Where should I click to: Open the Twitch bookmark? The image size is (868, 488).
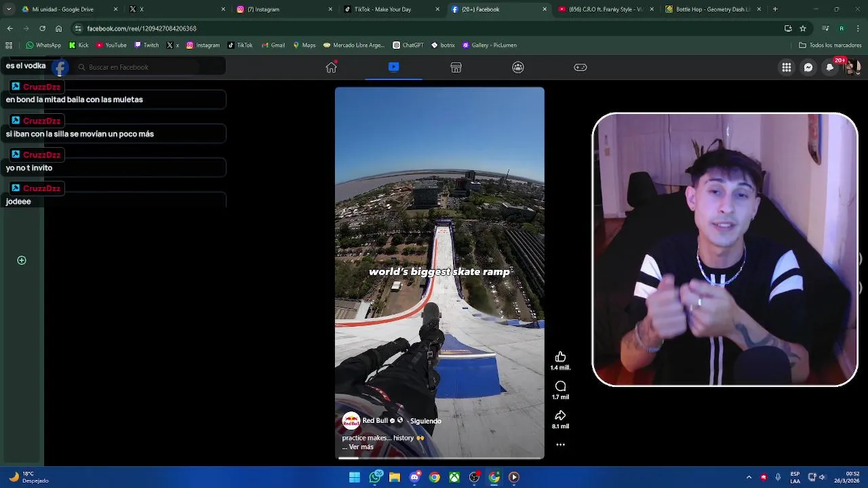click(146, 45)
